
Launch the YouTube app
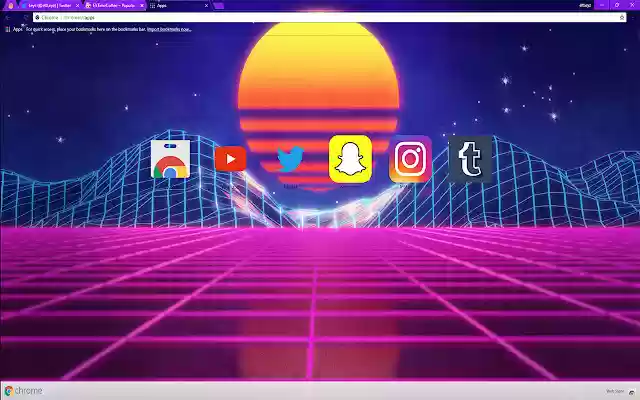click(230, 159)
